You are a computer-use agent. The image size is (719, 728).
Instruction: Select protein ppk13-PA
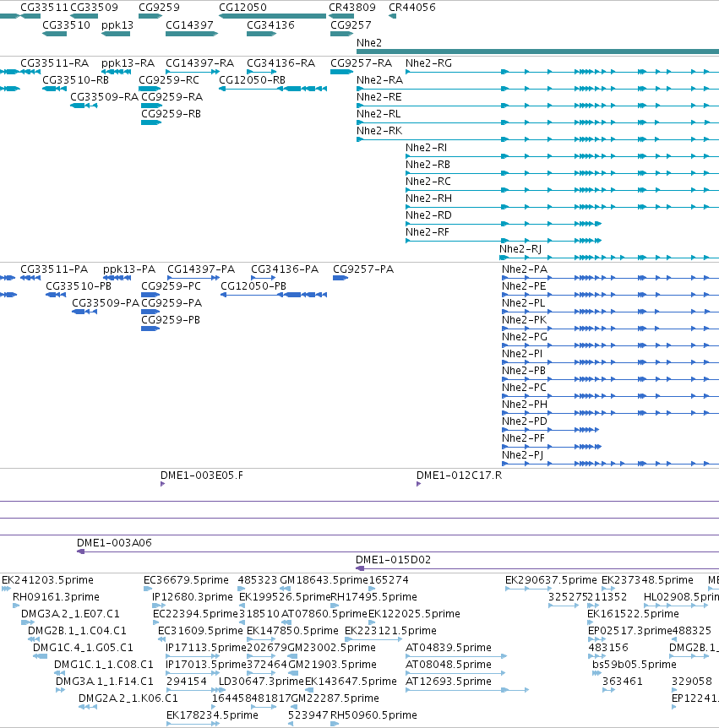coord(129,269)
